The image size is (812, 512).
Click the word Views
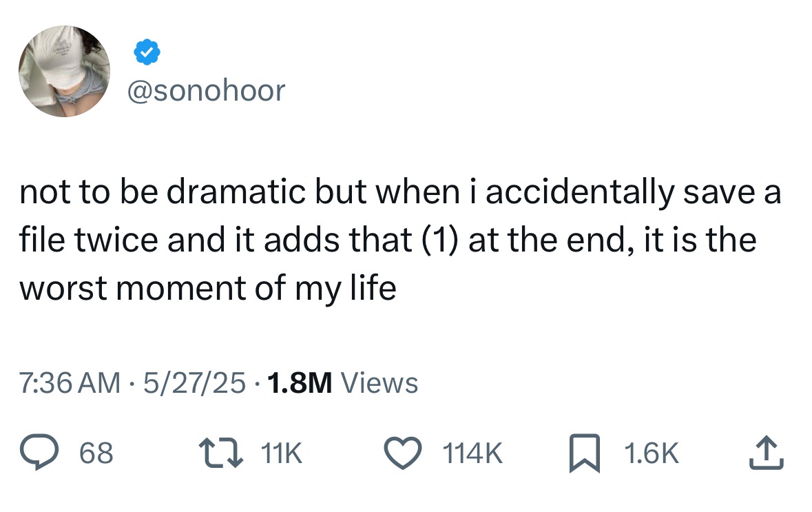pyautogui.click(x=379, y=382)
